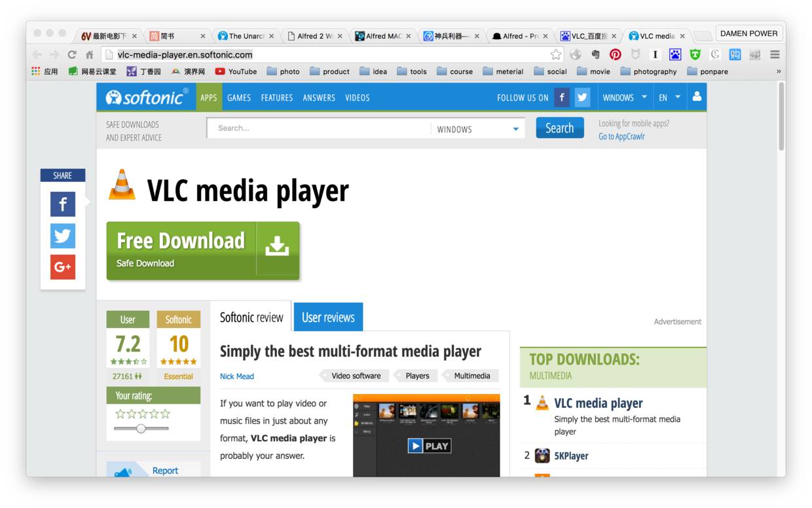Click the Baidu paw extension icon
Viewport: 812px width, 508px height.
674,54
